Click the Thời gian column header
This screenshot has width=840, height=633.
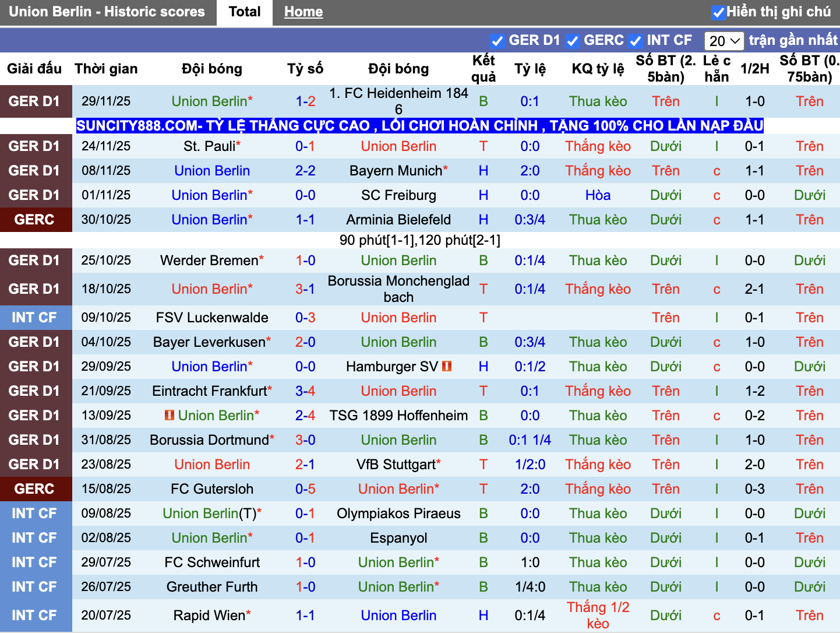pos(106,69)
